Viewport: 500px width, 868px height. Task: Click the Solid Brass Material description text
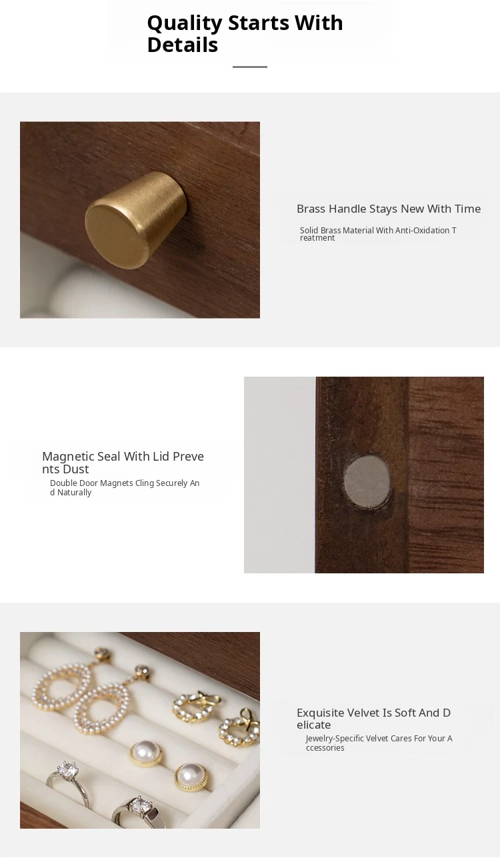(378, 234)
